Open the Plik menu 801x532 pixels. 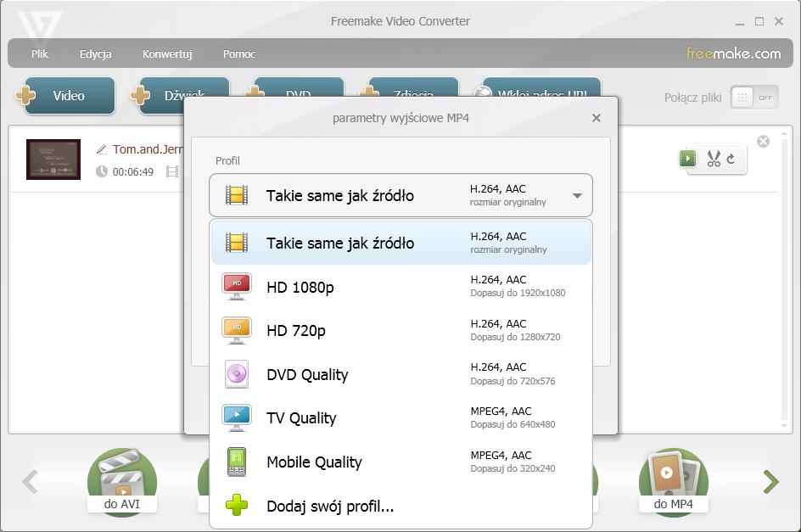(x=39, y=53)
